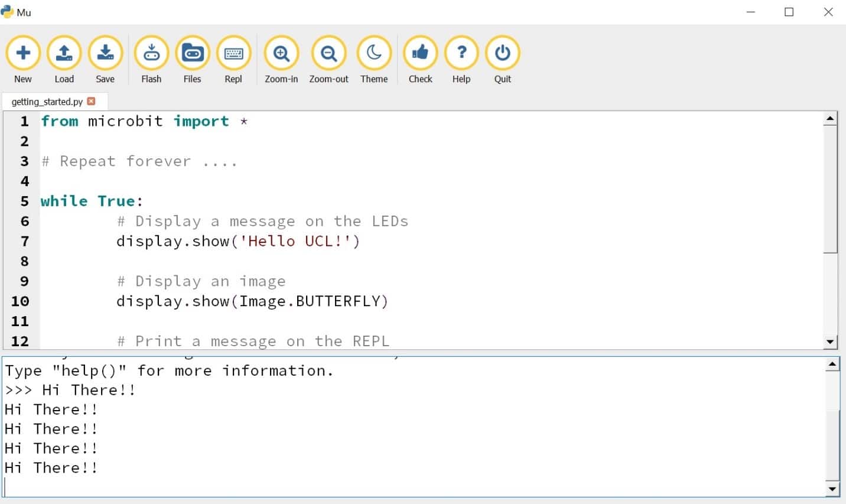Toggle the Repl panel

[x=233, y=60]
